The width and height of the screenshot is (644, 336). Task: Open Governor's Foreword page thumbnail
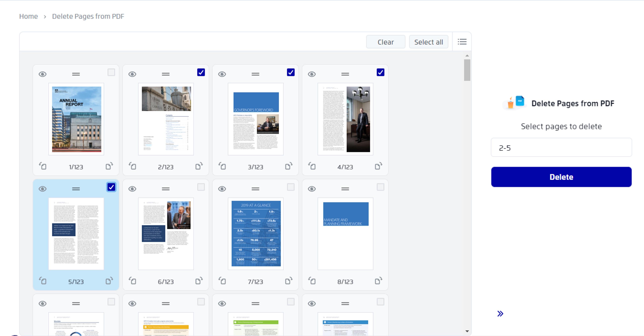click(256, 119)
